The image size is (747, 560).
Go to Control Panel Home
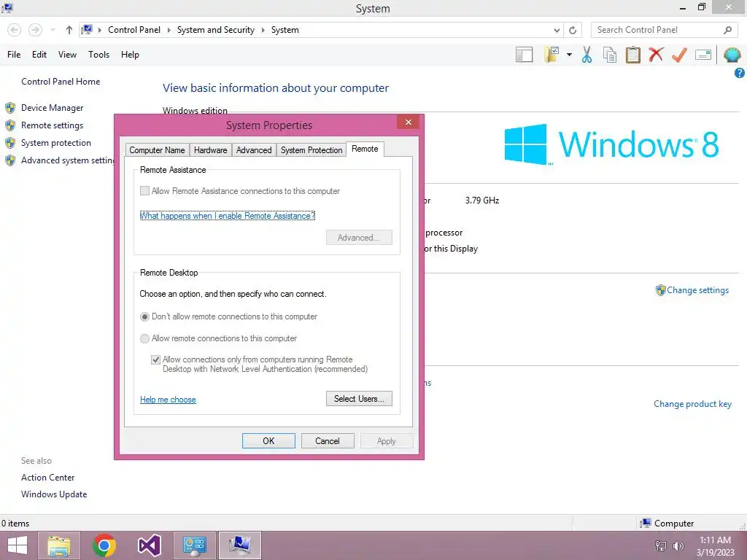(x=61, y=82)
